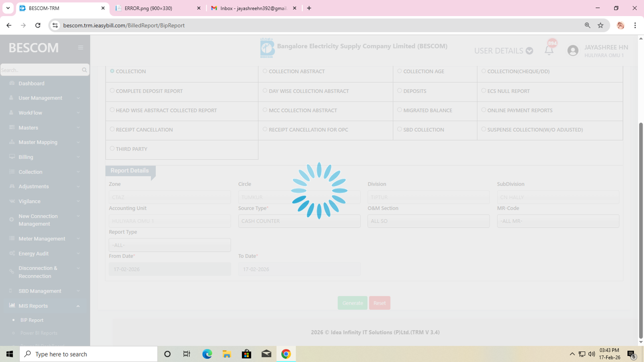This screenshot has width=644, height=362.
Task: Open the MR-Code dropdown
Action: [558, 221]
